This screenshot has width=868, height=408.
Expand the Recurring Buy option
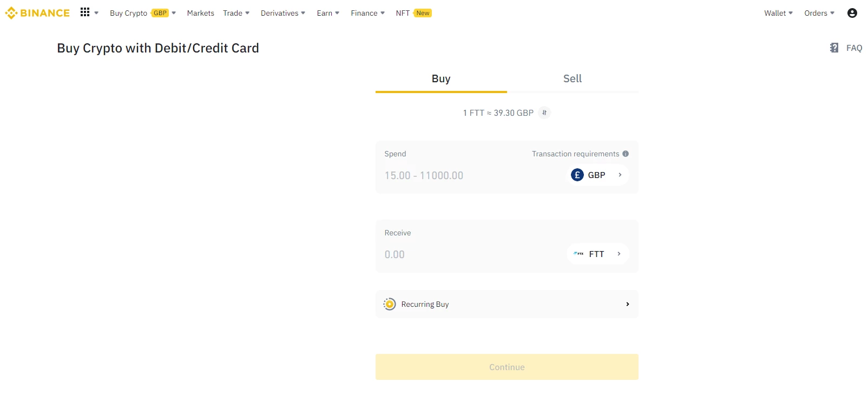point(627,304)
